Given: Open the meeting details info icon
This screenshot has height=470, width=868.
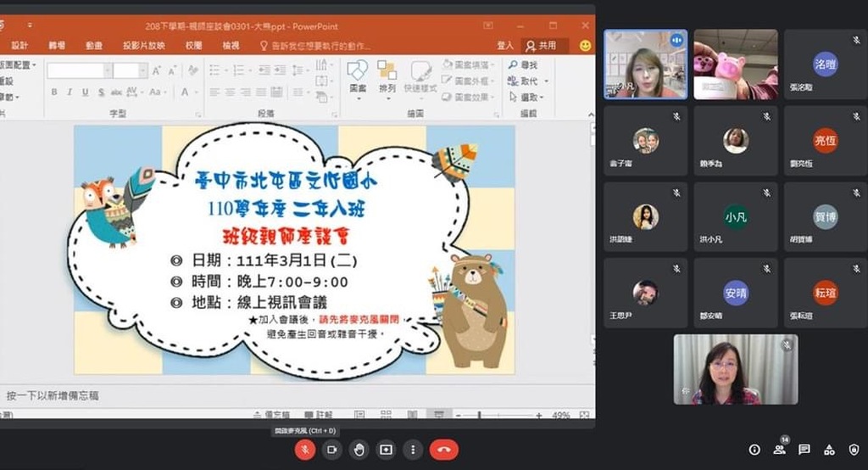Looking at the screenshot, I should pos(754,450).
